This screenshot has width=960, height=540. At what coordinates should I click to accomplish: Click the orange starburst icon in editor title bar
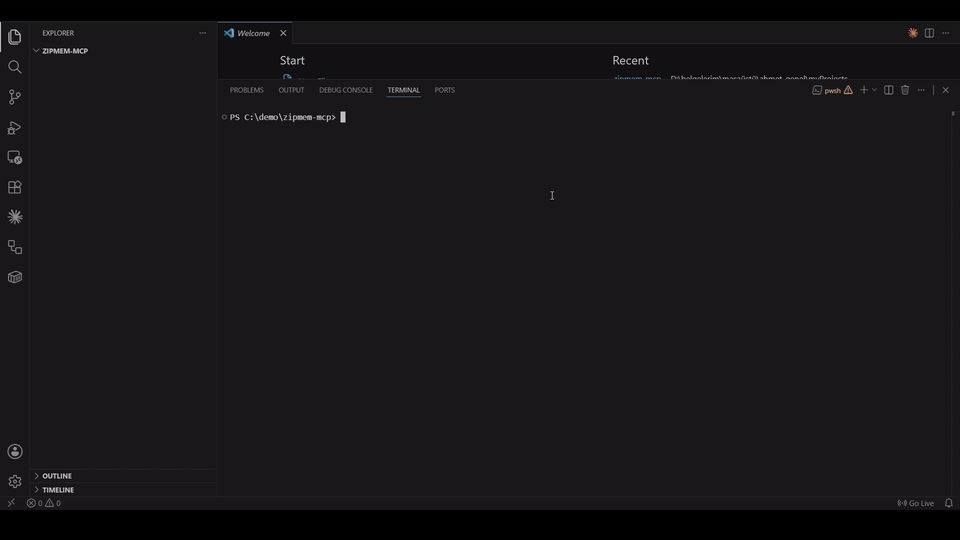(913, 33)
